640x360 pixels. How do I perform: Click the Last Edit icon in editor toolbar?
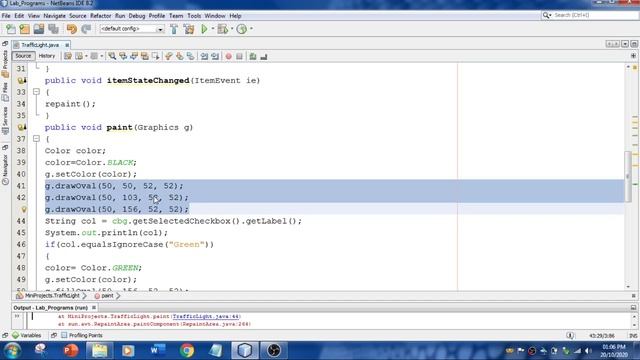68,56
